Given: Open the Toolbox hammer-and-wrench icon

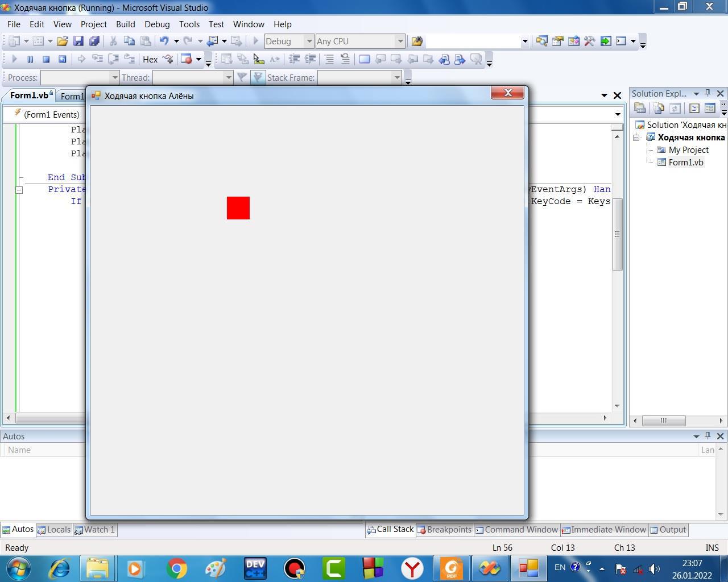Looking at the screenshot, I should point(589,41).
